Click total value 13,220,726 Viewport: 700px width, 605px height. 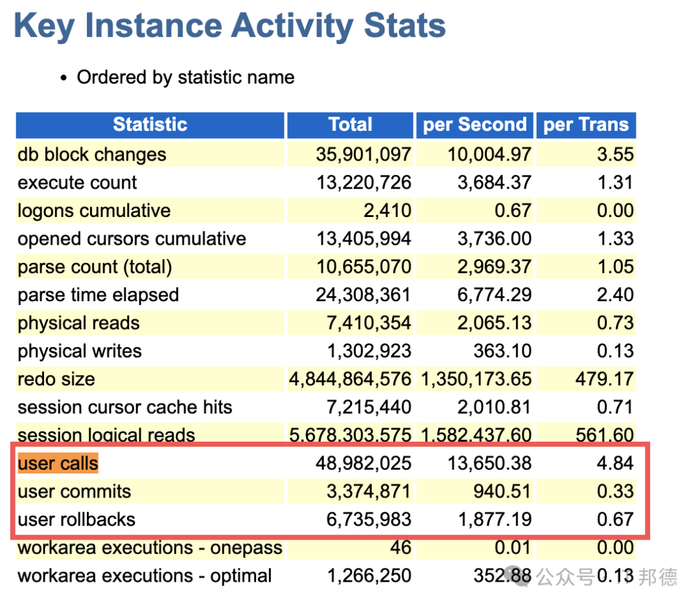point(364,183)
